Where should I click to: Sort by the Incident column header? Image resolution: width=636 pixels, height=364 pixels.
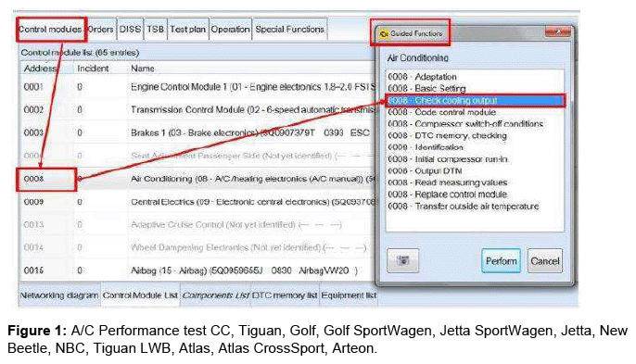(93, 69)
